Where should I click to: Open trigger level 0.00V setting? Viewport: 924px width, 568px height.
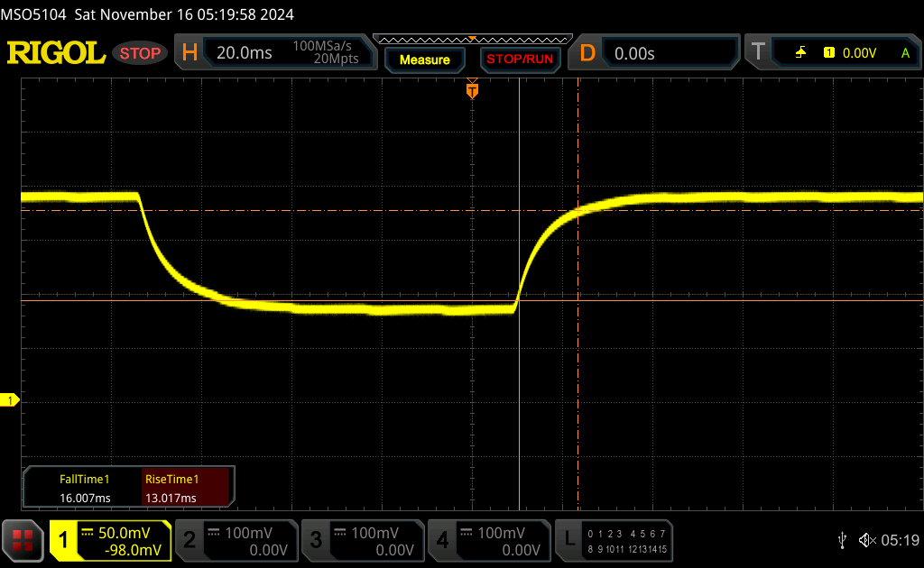pos(859,53)
